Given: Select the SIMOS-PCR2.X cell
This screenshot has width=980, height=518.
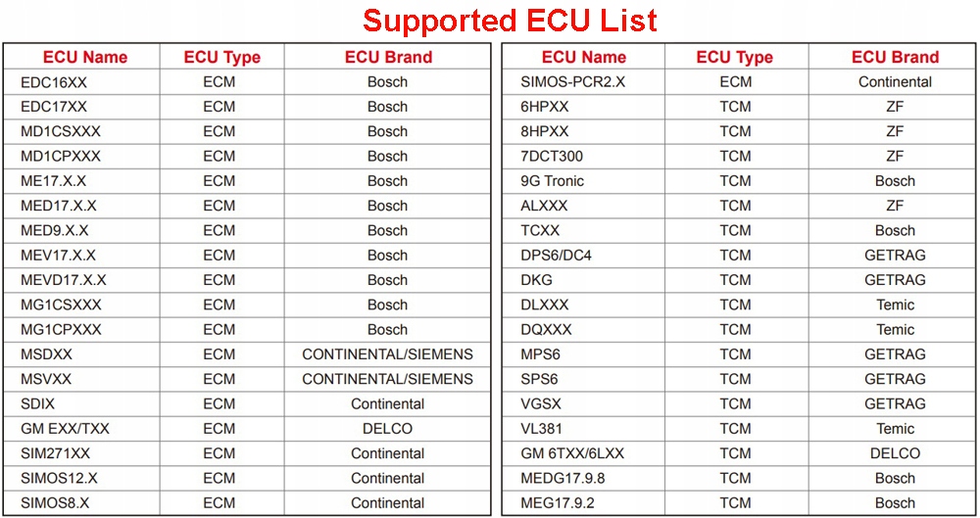Looking at the screenshot, I should pyautogui.click(x=572, y=82).
